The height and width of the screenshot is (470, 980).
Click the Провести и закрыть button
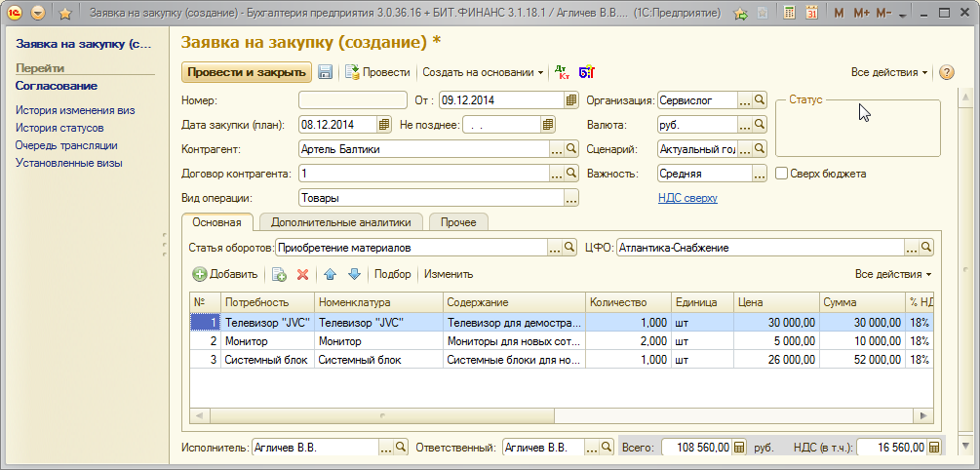[246, 72]
